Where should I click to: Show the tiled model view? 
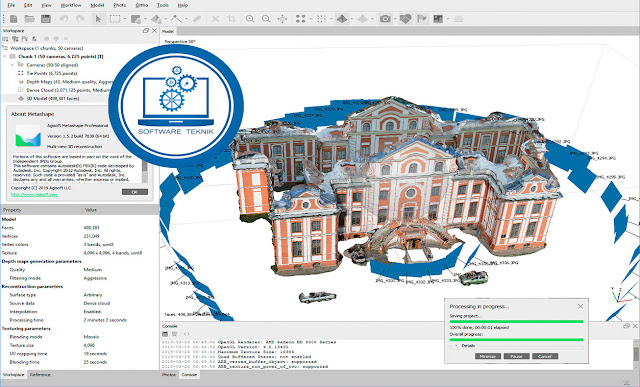362,19
